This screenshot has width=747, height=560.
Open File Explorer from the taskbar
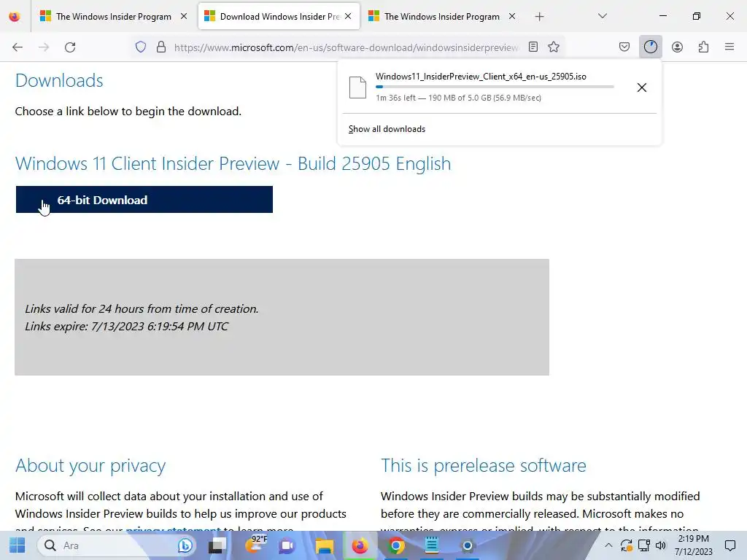pyautogui.click(x=324, y=545)
